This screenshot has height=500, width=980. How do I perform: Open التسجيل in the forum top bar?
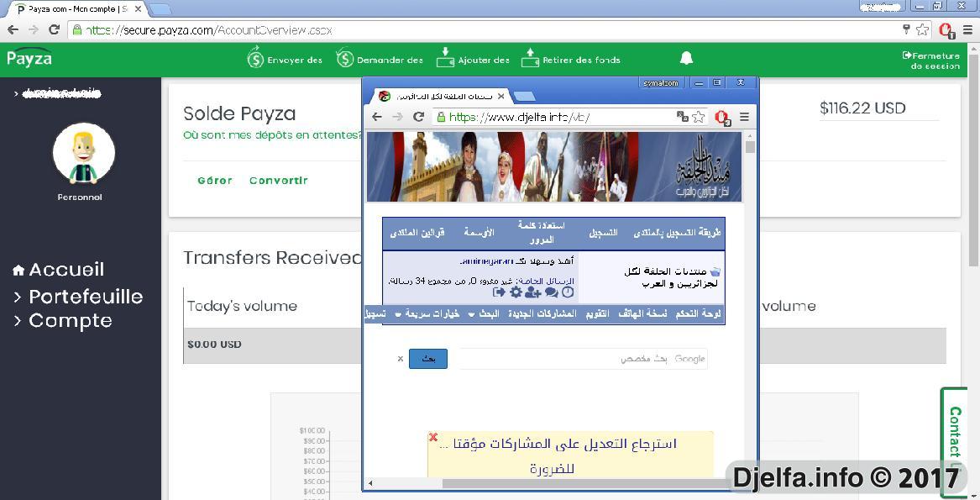tap(603, 232)
